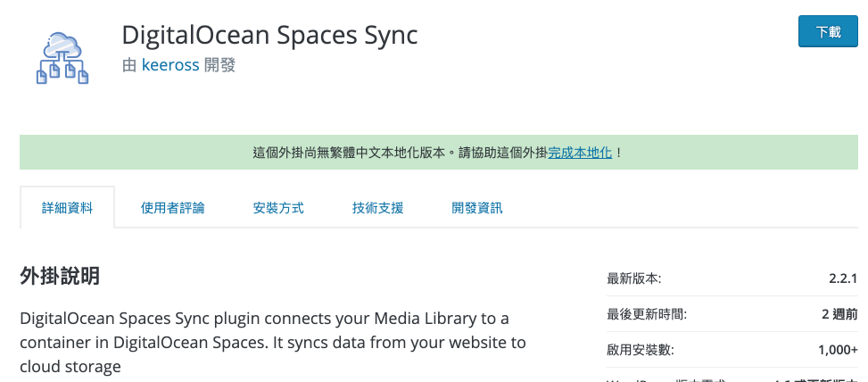The width and height of the screenshot is (868, 382).
Task: Click the green localization notice banner text
Action: pyautogui.click(x=438, y=153)
